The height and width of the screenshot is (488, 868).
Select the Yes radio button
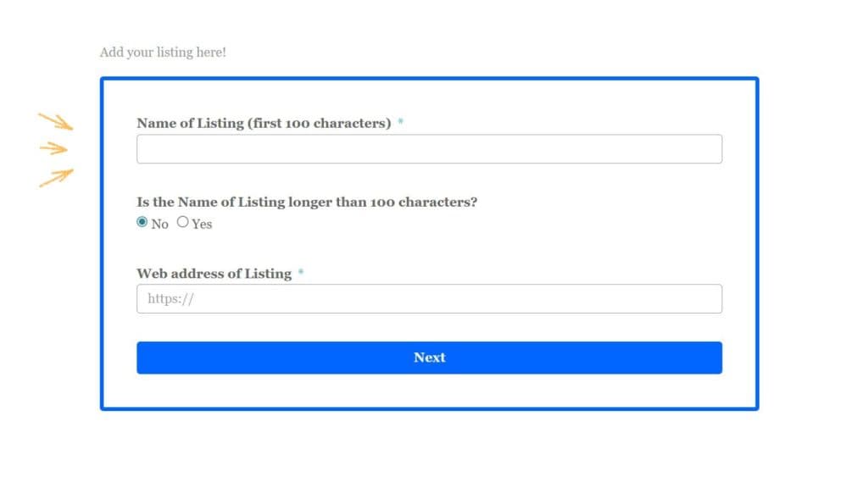click(x=183, y=223)
